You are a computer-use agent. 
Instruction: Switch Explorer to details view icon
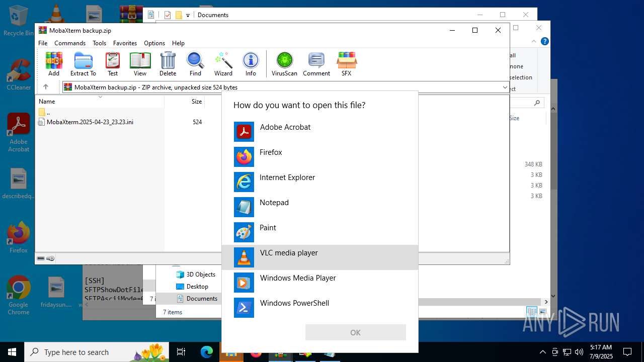pos(532,312)
